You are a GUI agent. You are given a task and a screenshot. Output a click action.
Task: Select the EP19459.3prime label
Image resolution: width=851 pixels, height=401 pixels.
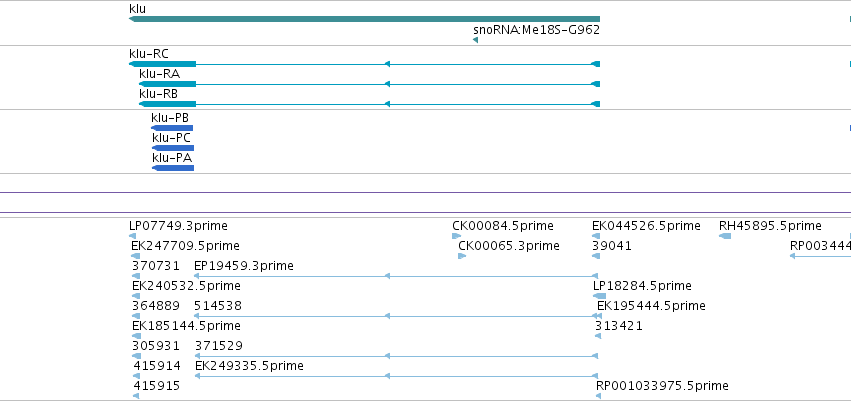244,266
